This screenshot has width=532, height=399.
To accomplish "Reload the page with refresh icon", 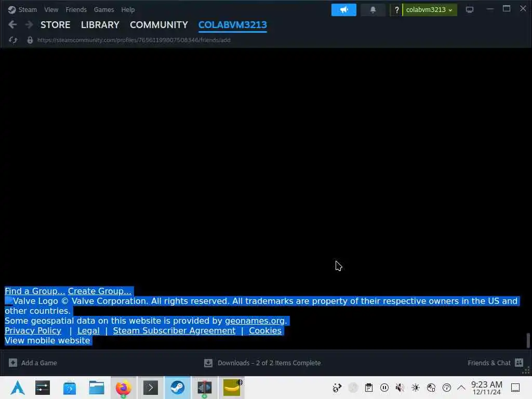I will click(13, 40).
